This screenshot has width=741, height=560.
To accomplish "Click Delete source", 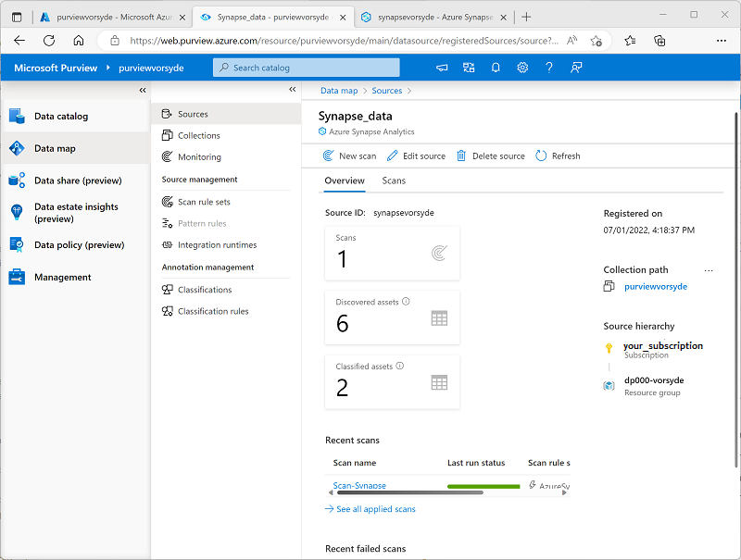I will (491, 156).
